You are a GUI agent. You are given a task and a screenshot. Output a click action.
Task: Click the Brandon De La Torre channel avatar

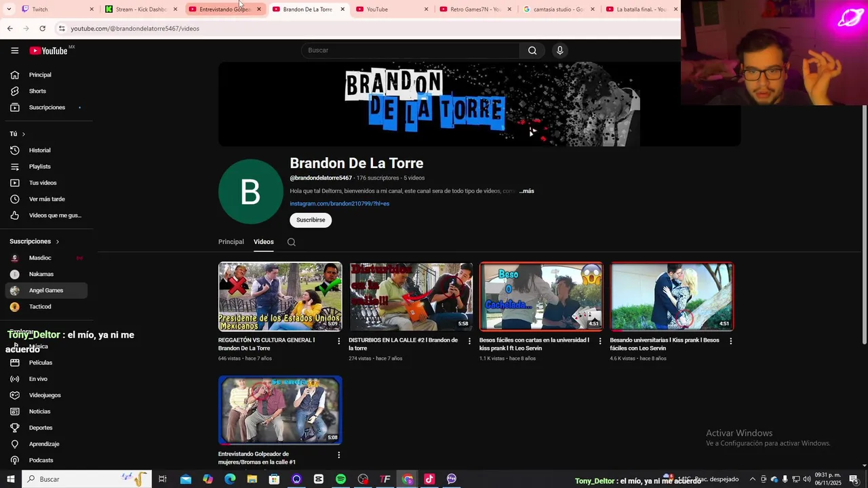pyautogui.click(x=250, y=192)
